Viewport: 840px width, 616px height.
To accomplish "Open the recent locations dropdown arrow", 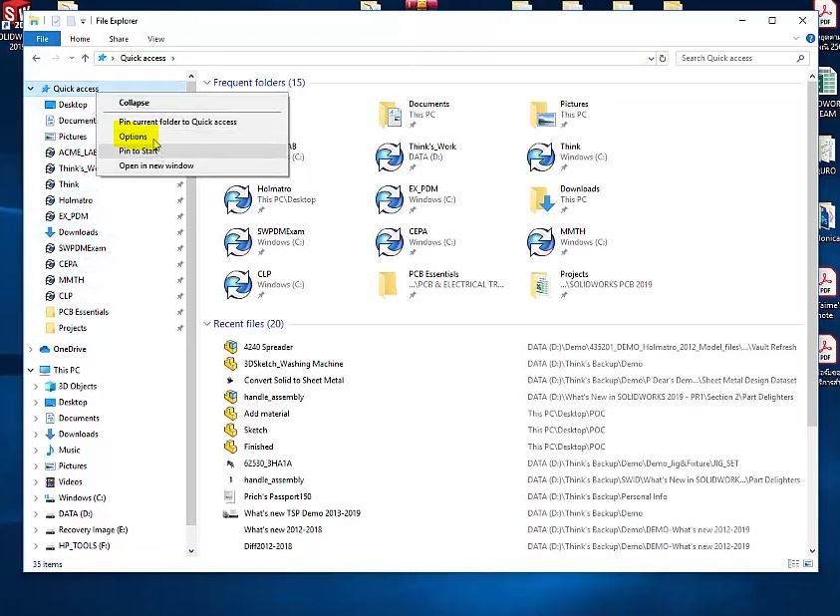I will pyautogui.click(x=72, y=58).
